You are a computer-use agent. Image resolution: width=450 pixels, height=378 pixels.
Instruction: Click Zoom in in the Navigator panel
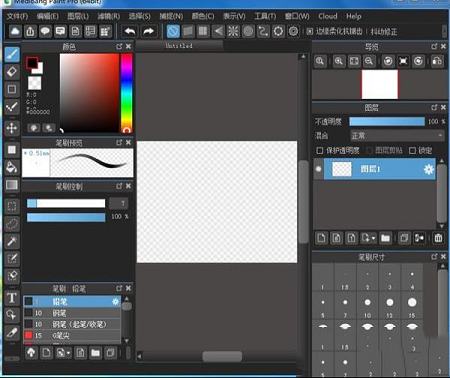[x=339, y=61]
